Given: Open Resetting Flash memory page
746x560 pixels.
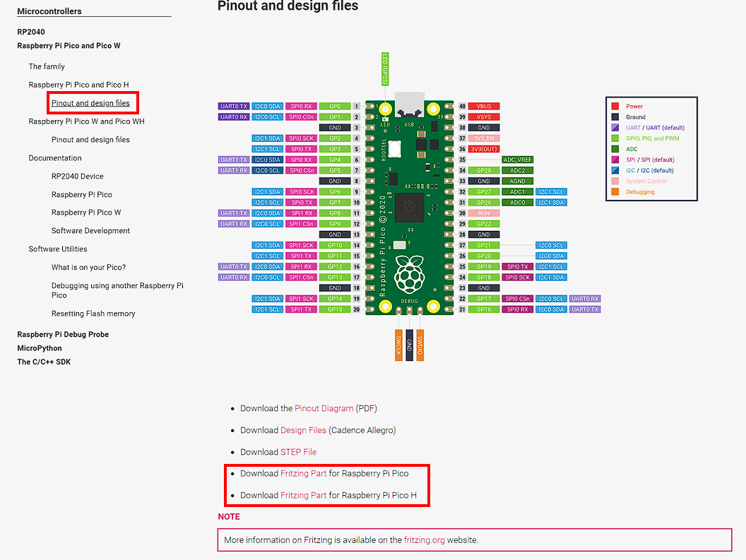Looking at the screenshot, I should 93,314.
